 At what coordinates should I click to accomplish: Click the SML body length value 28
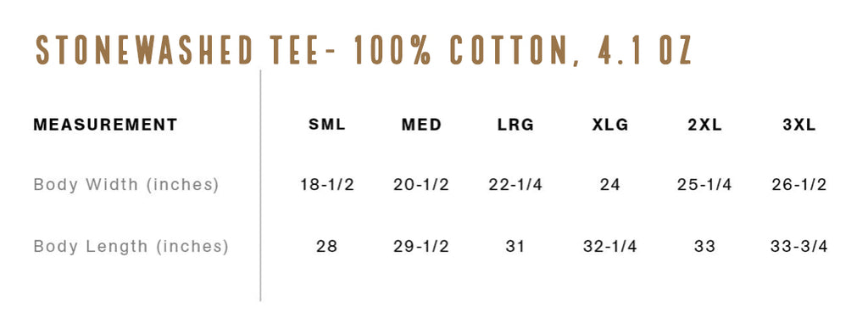(327, 246)
